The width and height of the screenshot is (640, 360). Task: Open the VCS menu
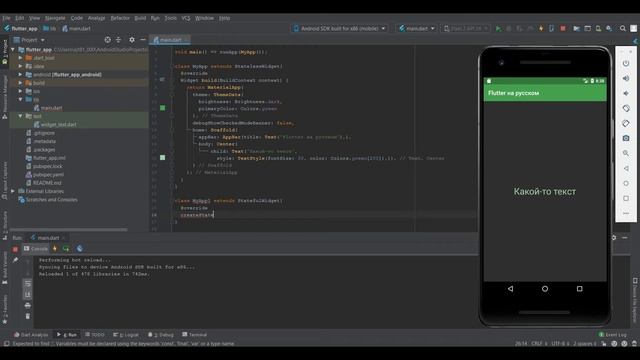(186, 18)
